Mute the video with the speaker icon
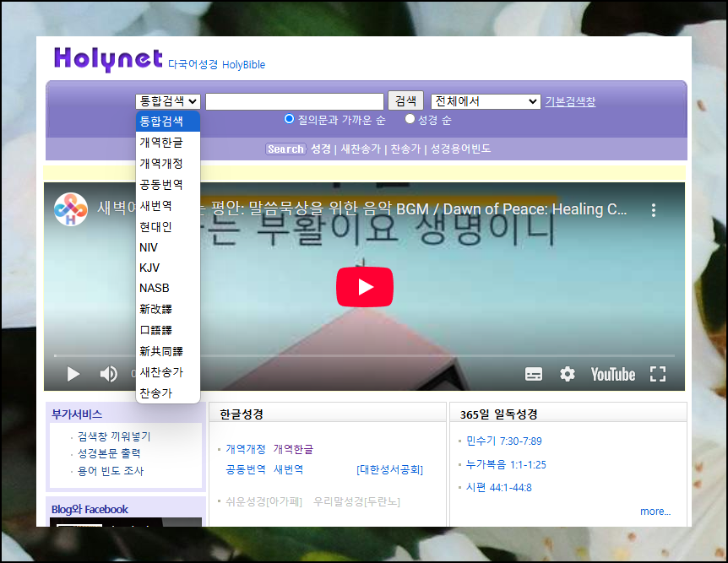 click(109, 374)
